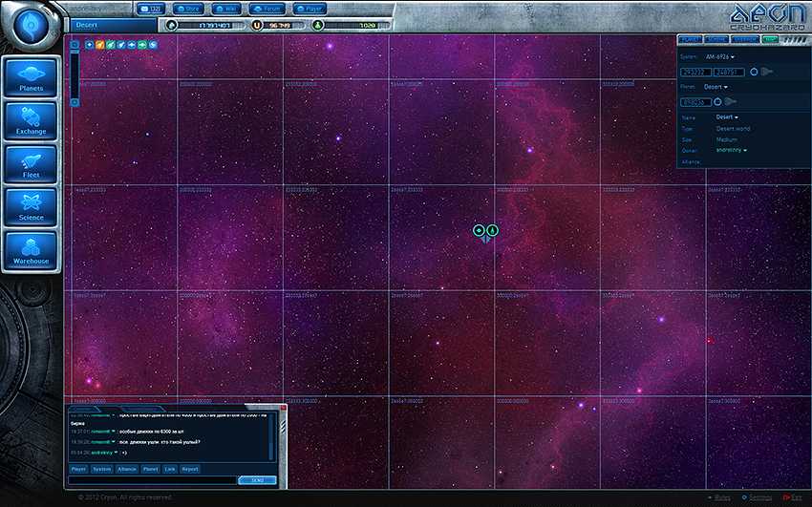
Task: Open the Planets section in the sidebar
Action: tap(32, 77)
